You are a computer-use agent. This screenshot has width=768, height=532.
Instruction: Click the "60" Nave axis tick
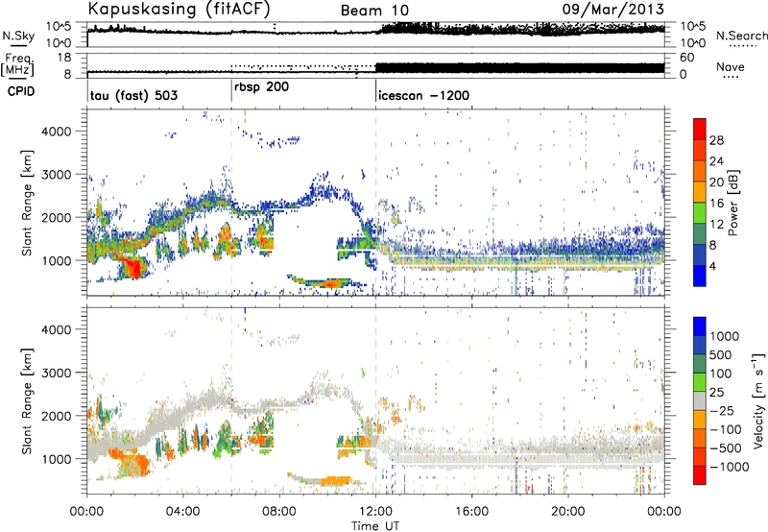tap(687, 58)
